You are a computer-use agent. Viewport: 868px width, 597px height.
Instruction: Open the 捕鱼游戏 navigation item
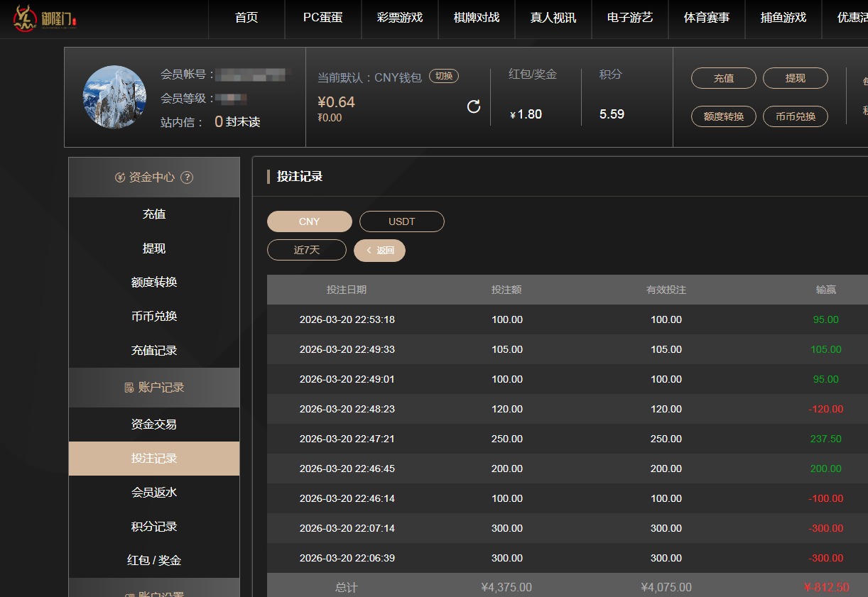tap(783, 19)
